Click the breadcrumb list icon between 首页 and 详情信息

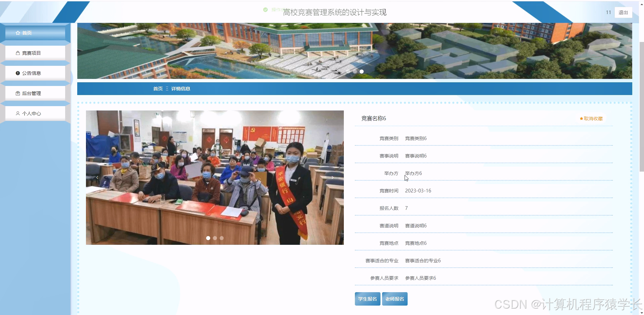167,88
